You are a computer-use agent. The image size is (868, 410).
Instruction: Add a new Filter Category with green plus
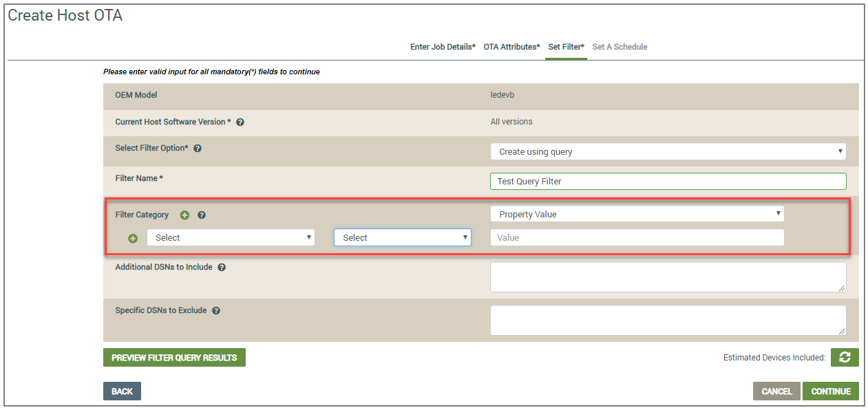click(x=184, y=215)
